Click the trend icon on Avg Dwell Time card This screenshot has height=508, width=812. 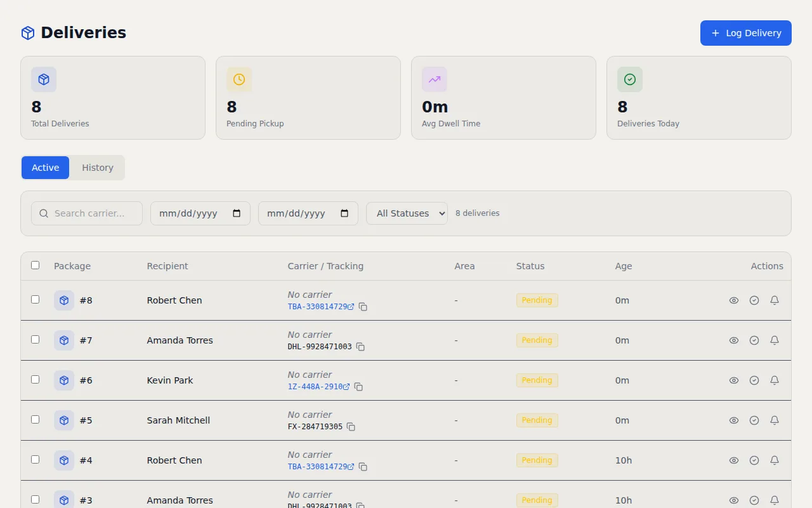[x=435, y=79]
